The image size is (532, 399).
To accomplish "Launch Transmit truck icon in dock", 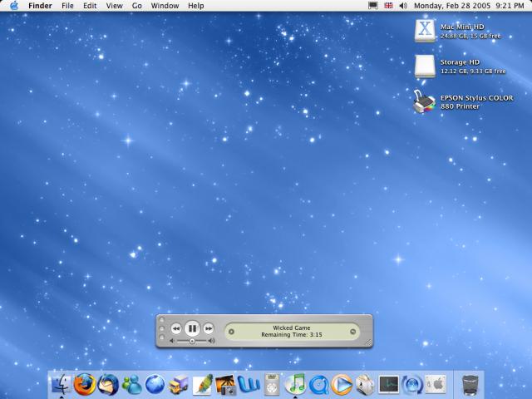I will point(179,385).
